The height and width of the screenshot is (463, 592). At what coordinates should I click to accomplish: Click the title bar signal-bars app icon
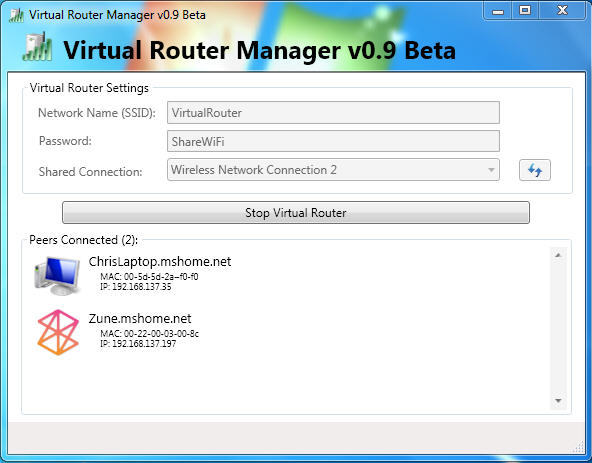point(16,15)
